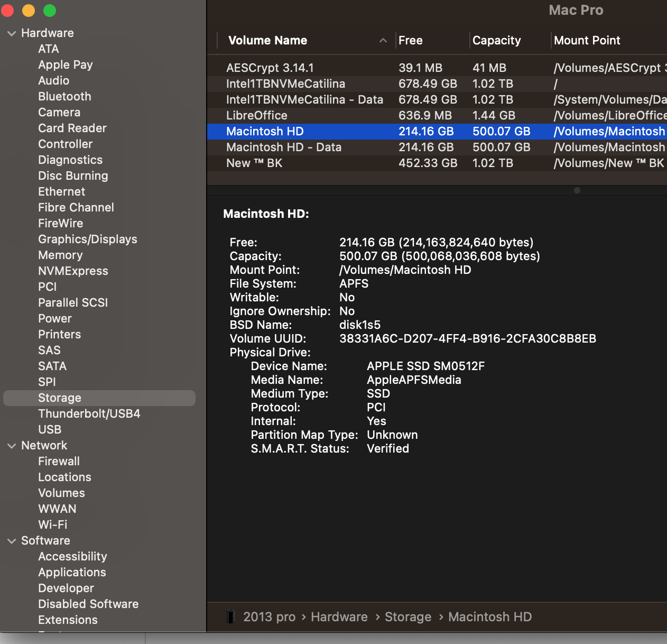Viewport: 667px width, 644px height.
Task: Select the LibreOffice volume row
Action: (437, 115)
